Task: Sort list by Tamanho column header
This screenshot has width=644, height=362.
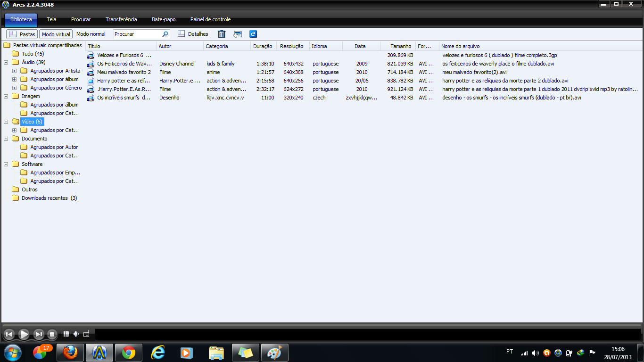Action: [398, 46]
